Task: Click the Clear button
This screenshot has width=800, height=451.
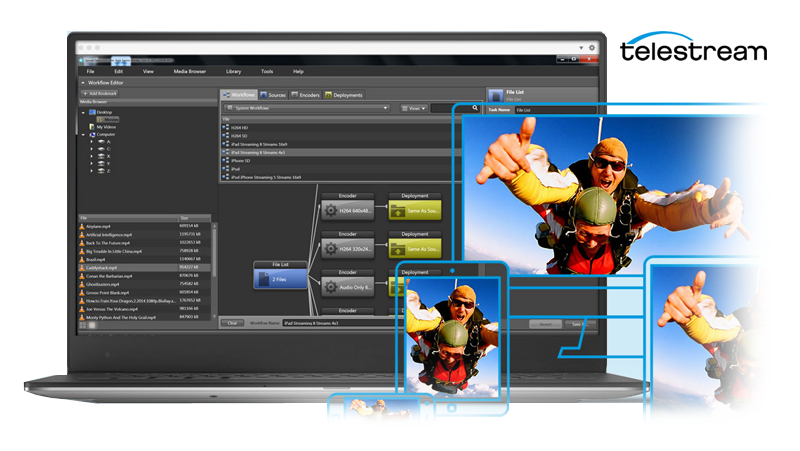Action: [x=232, y=323]
